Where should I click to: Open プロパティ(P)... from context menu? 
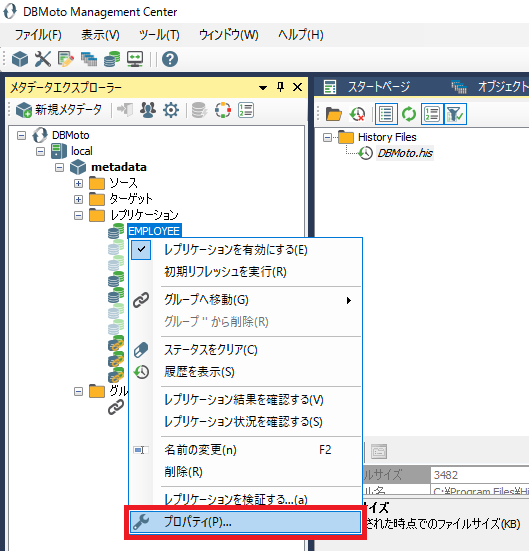tap(245, 522)
